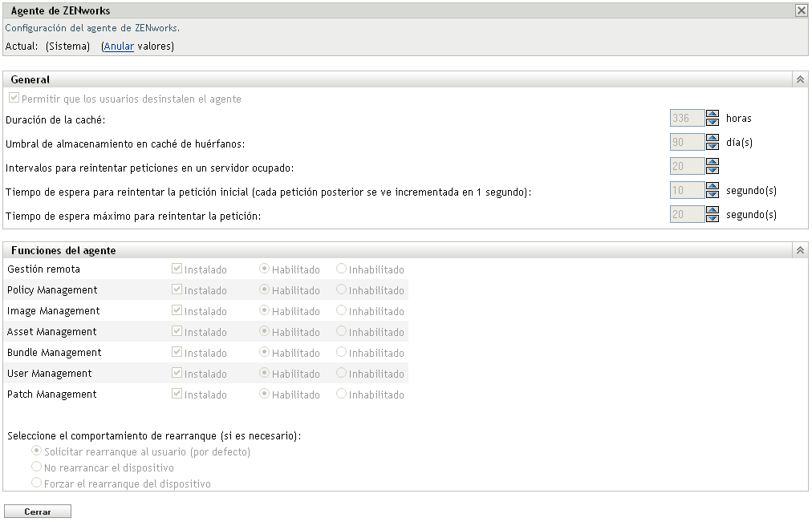
Task: Select No rearrancar el dispositivo
Action: 36,467
